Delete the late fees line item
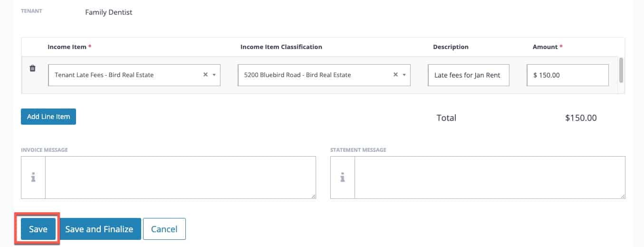The height and width of the screenshot is (247, 644). click(32, 68)
